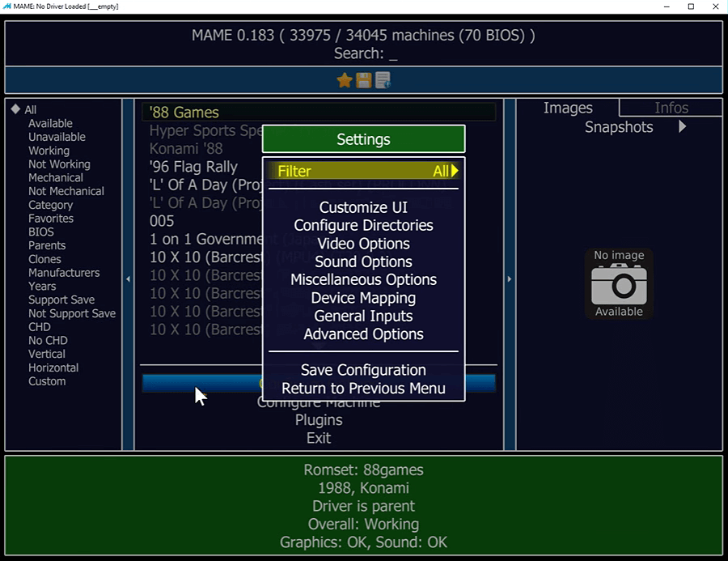Change the Filter value with the right arrow
This screenshot has height=561, width=728.
[455, 171]
